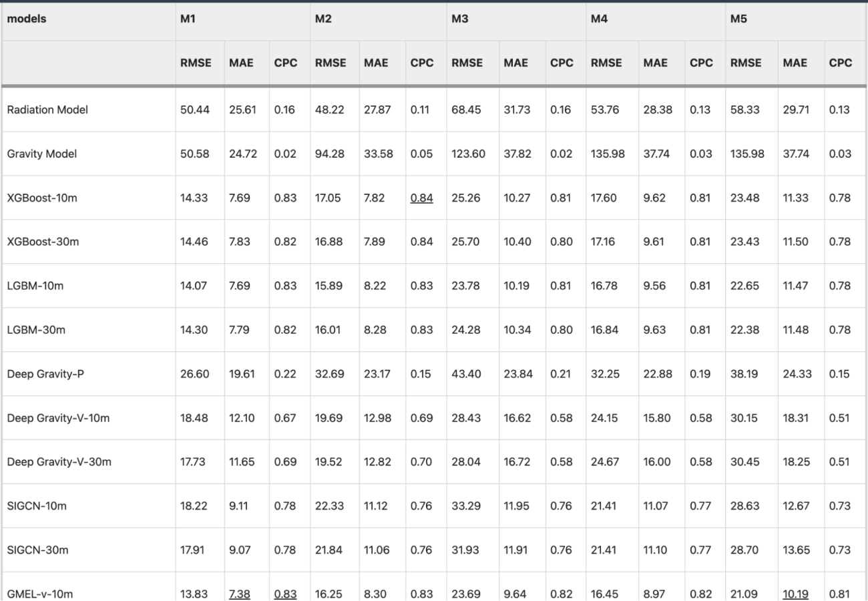Screen dimensions: 868x601
Task: Select the Deep Gravity-P row label
Action: pos(45,374)
